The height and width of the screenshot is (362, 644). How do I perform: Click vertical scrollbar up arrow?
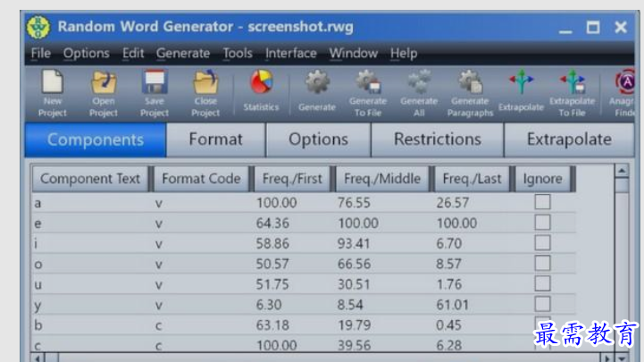622,171
